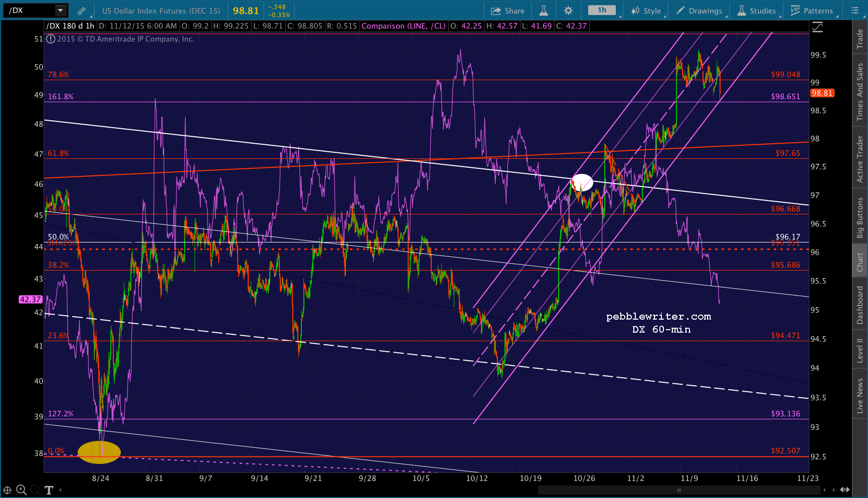Screen dimensions: 868x498
Task: Open the Studies menu
Action: [756, 11]
